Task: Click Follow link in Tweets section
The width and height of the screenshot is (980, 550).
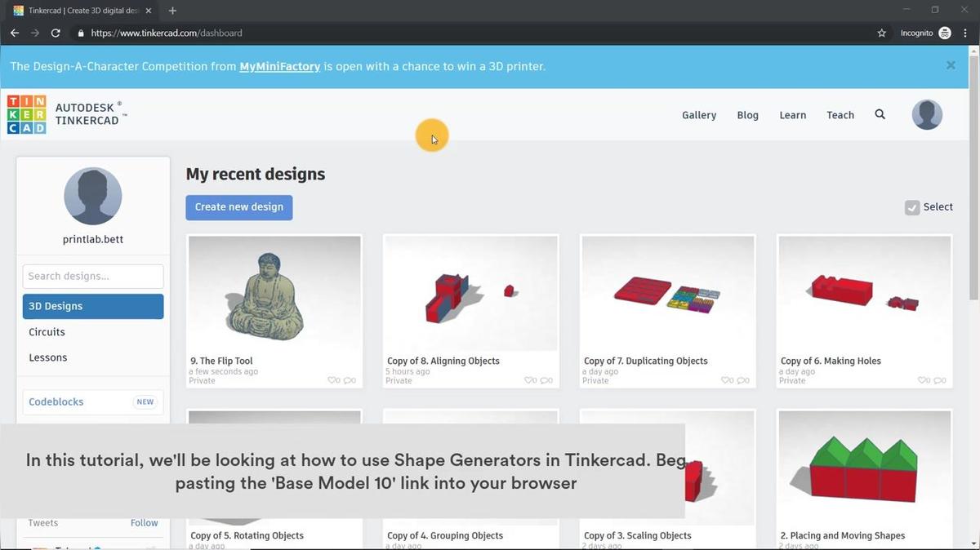Action: coord(145,523)
